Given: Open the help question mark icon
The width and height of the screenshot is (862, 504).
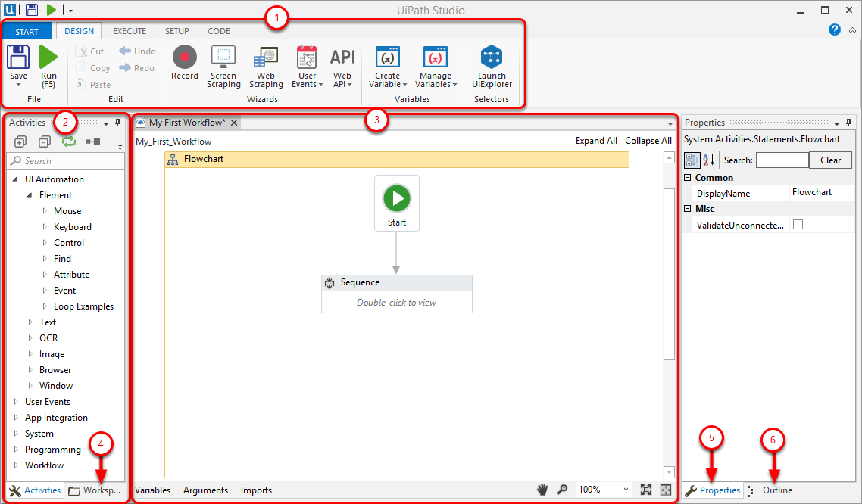Looking at the screenshot, I should [x=835, y=30].
